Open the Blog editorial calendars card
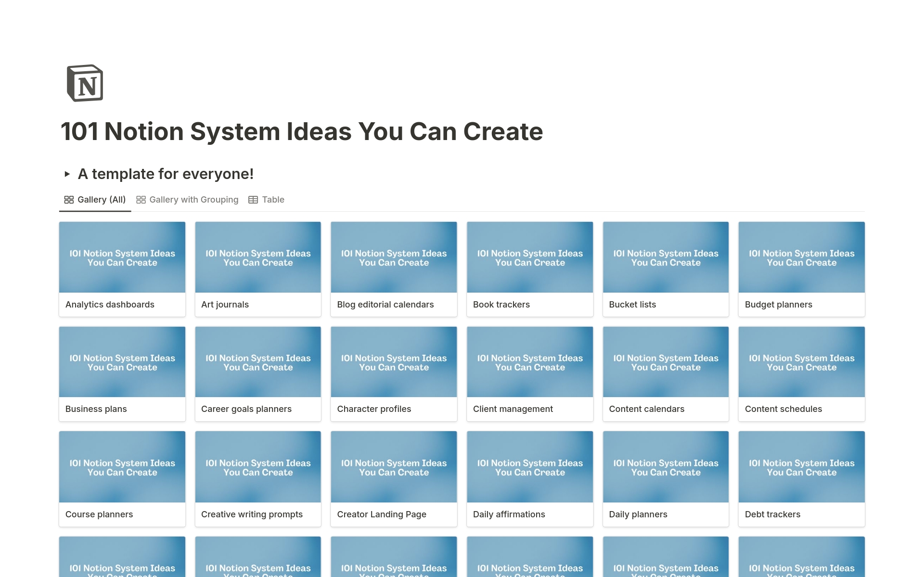The width and height of the screenshot is (924, 577). pyautogui.click(x=394, y=269)
